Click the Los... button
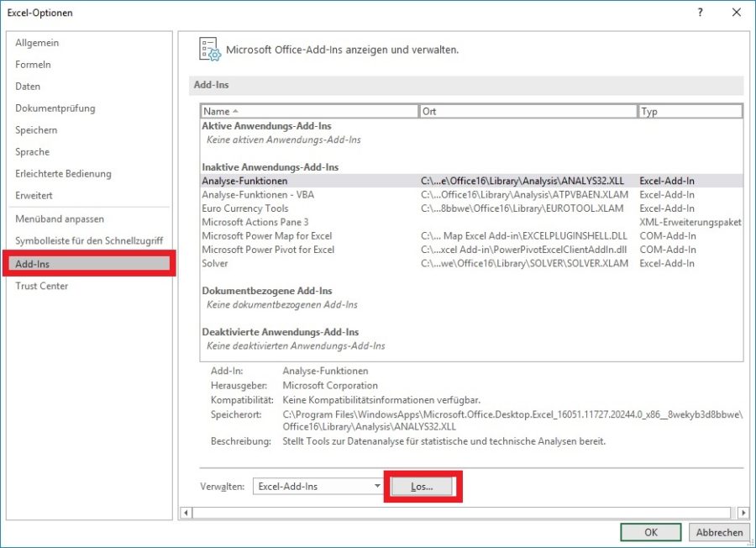 [x=423, y=486]
